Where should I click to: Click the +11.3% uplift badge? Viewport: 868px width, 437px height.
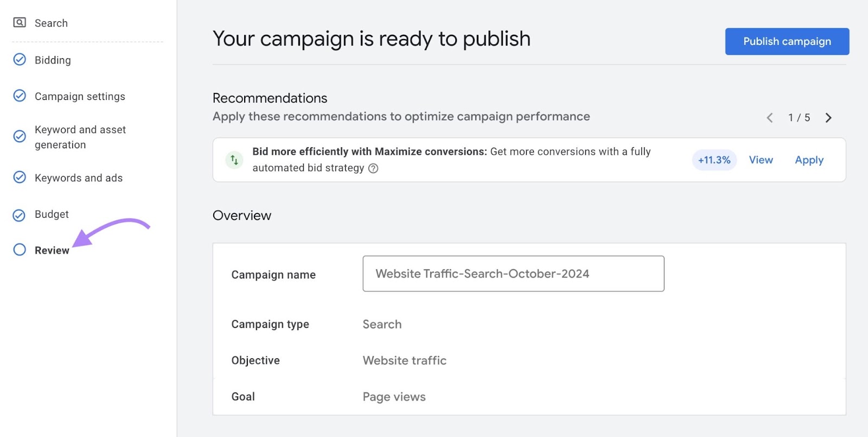tap(713, 160)
